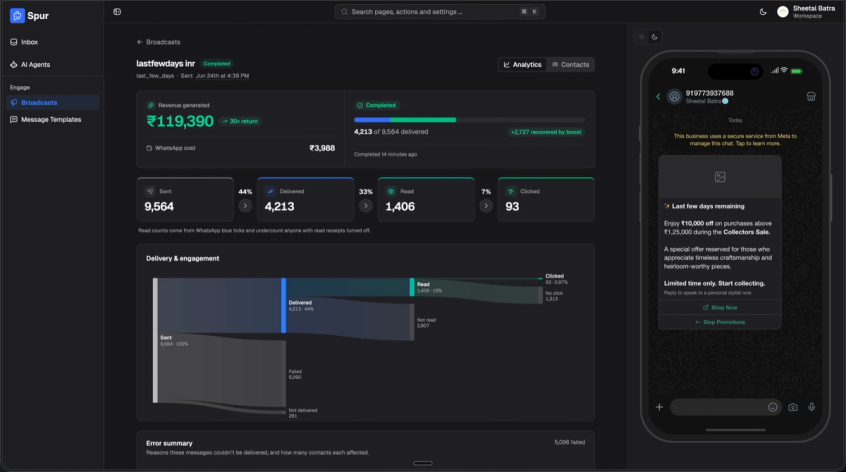Image resolution: width=846 pixels, height=472 pixels.
Task: Click the phone preview back arrow
Action: click(658, 97)
